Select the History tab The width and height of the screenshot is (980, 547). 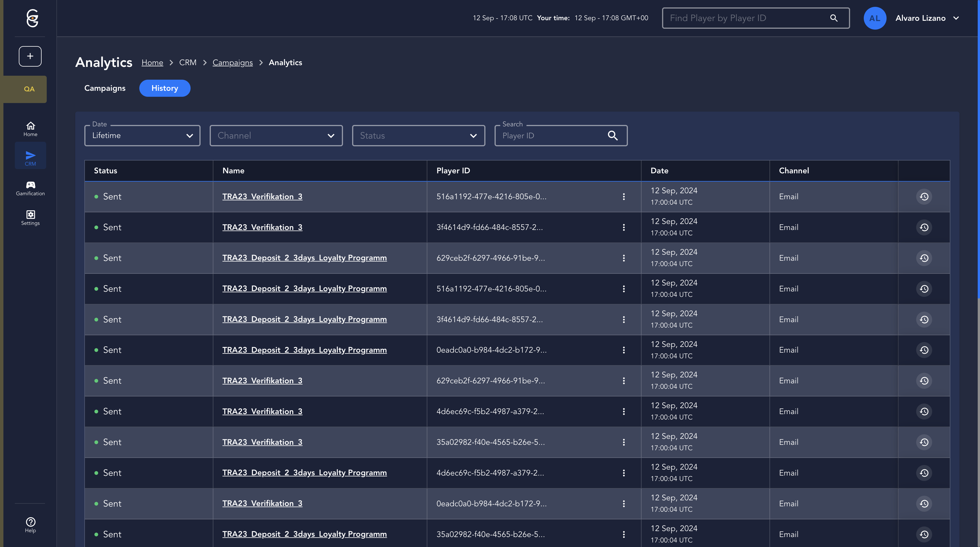(x=164, y=88)
